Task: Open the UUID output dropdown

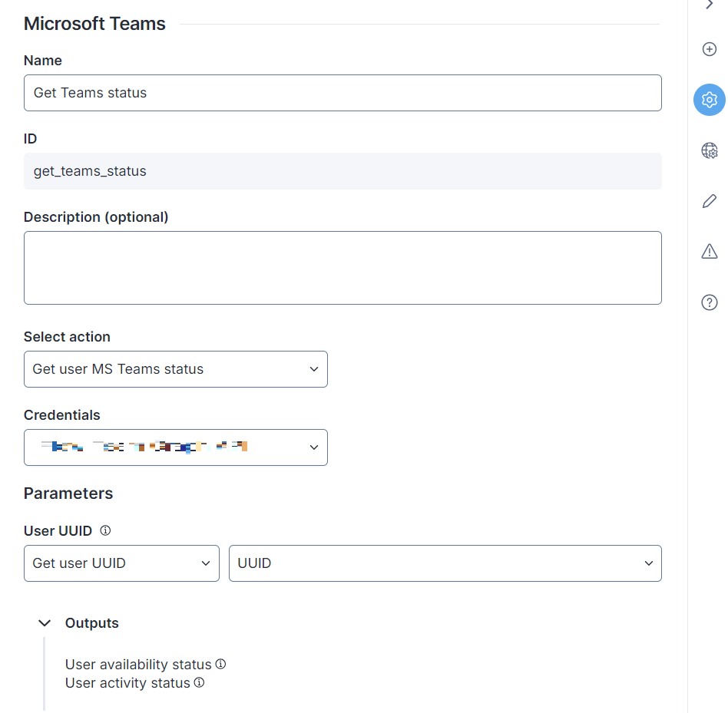Action: (445, 563)
